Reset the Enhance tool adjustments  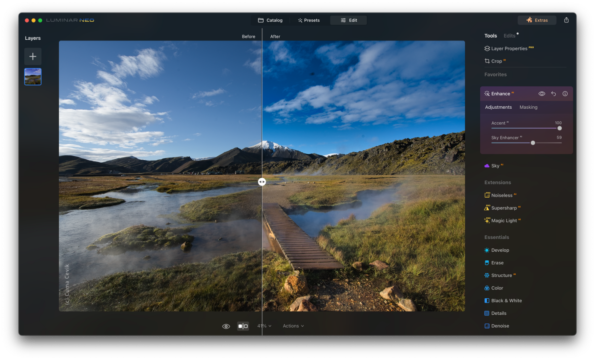(554, 94)
